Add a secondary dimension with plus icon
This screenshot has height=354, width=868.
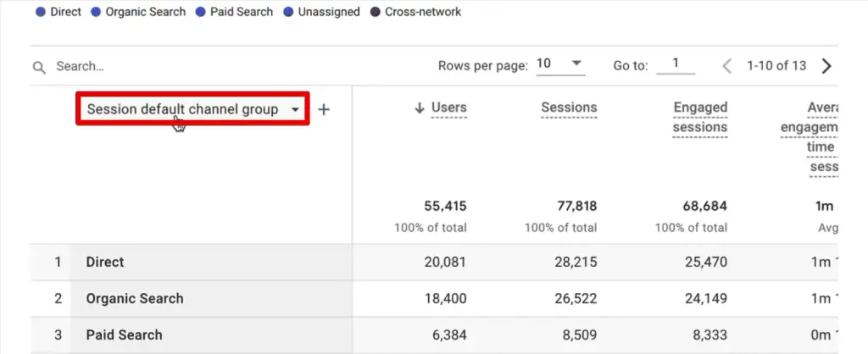[x=324, y=109]
